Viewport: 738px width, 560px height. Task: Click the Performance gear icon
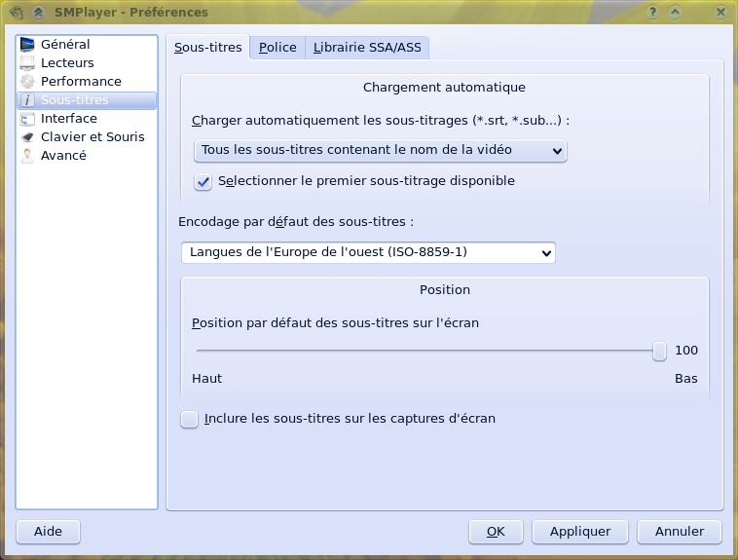27,82
